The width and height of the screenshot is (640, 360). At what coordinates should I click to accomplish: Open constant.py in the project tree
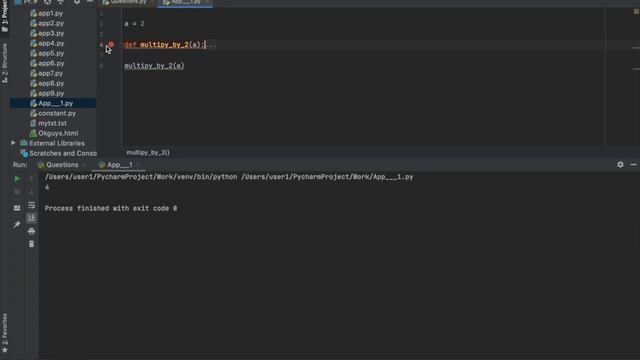coord(53,113)
